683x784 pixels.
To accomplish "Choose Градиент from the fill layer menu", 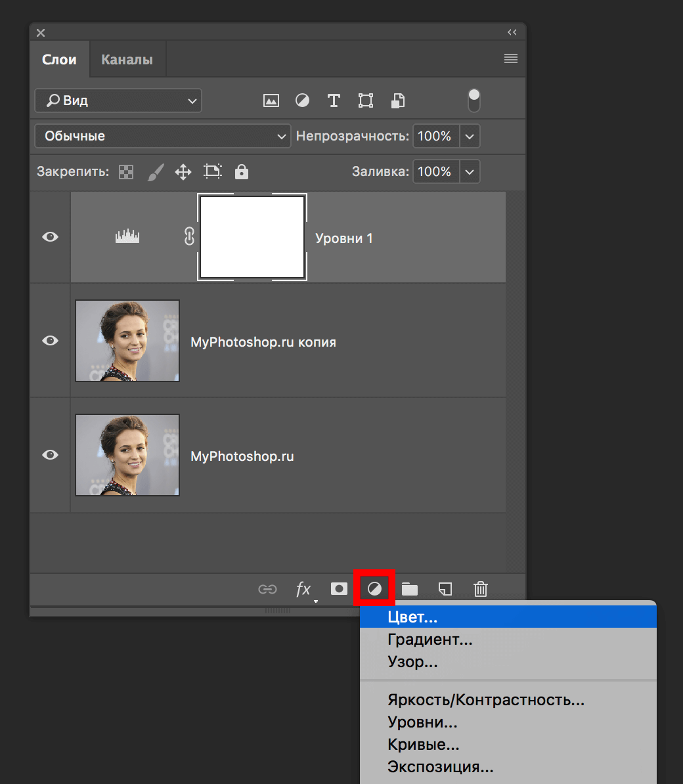I will pyautogui.click(x=430, y=639).
